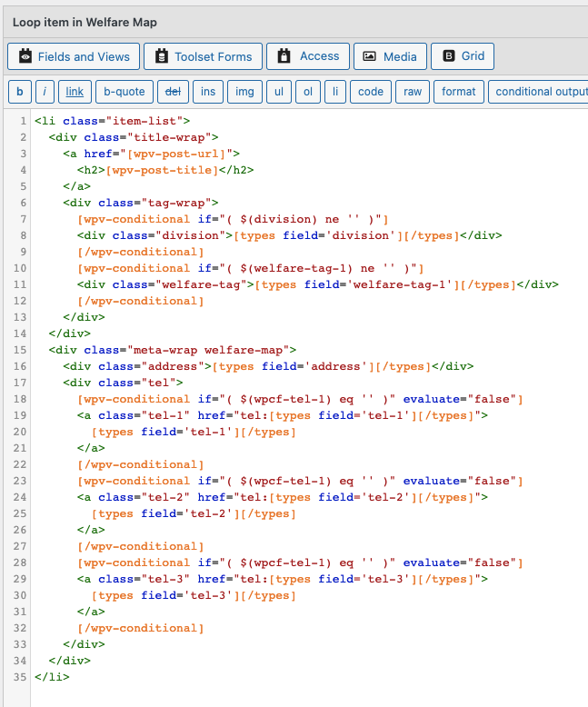588x707 pixels.
Task: Click the 'Loop item in Welfare Map' heading
Action: (85, 23)
